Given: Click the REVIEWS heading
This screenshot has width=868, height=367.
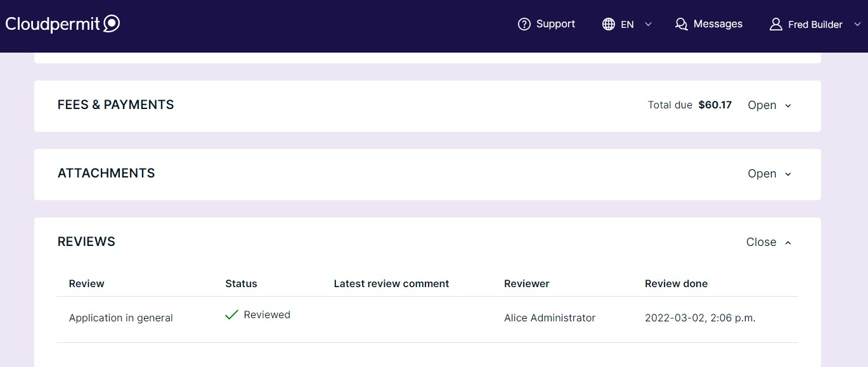Looking at the screenshot, I should tap(86, 241).
